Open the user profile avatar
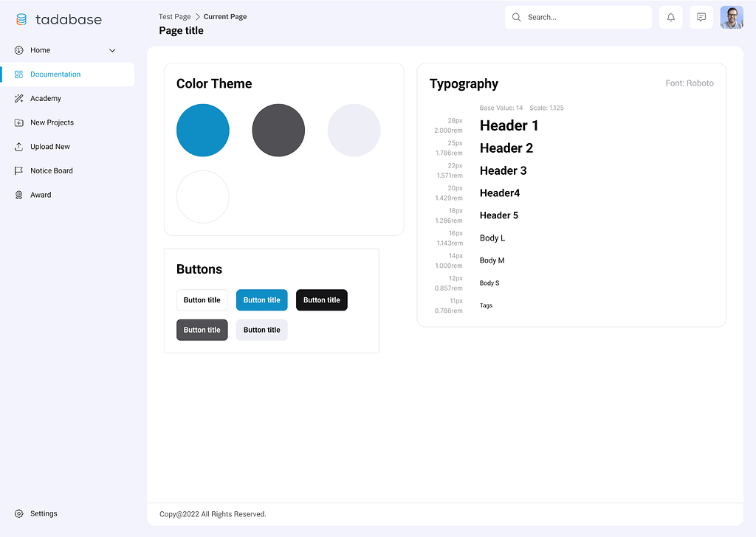Viewport: 756px width, 537px height. (x=731, y=18)
